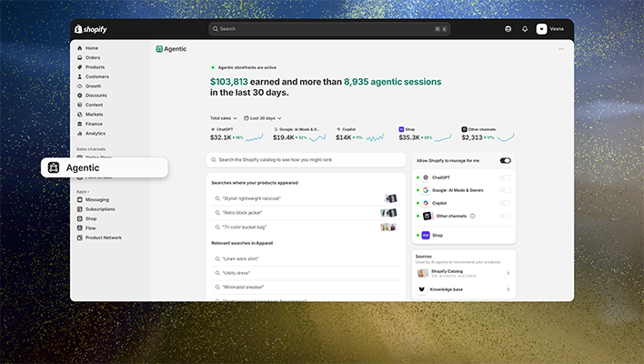Open the Shop $35.3K sales card
This screenshot has height=364, width=644.
425,135
